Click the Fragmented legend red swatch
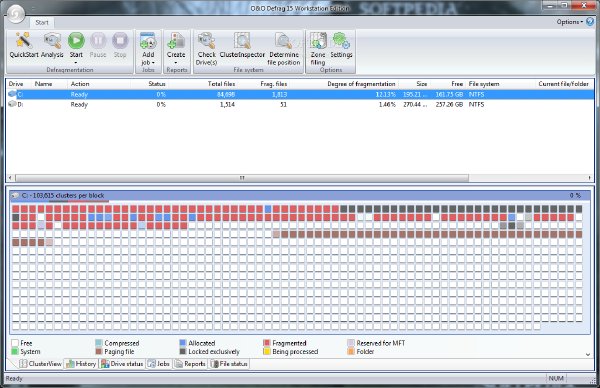 (x=267, y=343)
